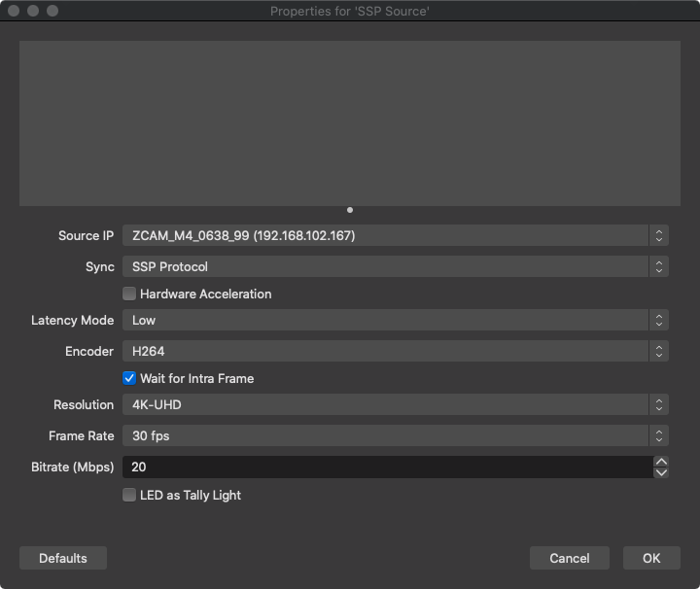
Task: Open the Latency Mode dropdown
Action: (394, 320)
